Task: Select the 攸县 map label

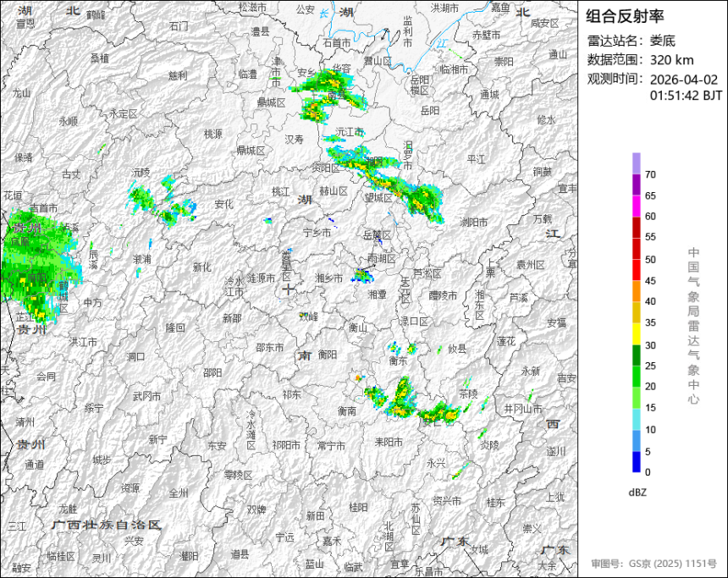Action: 457,349
